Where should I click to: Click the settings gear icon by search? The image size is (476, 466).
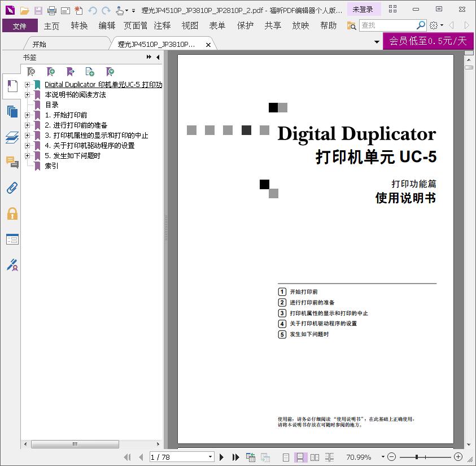434,25
